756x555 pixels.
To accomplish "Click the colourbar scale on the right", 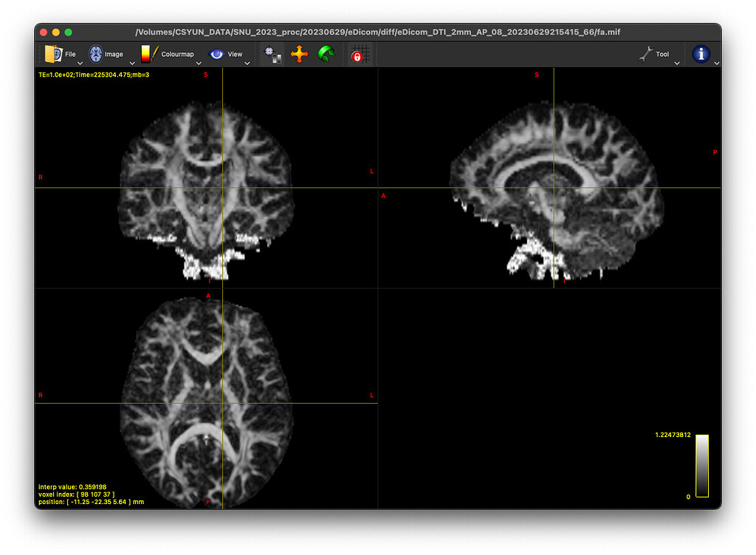I will 702,466.
